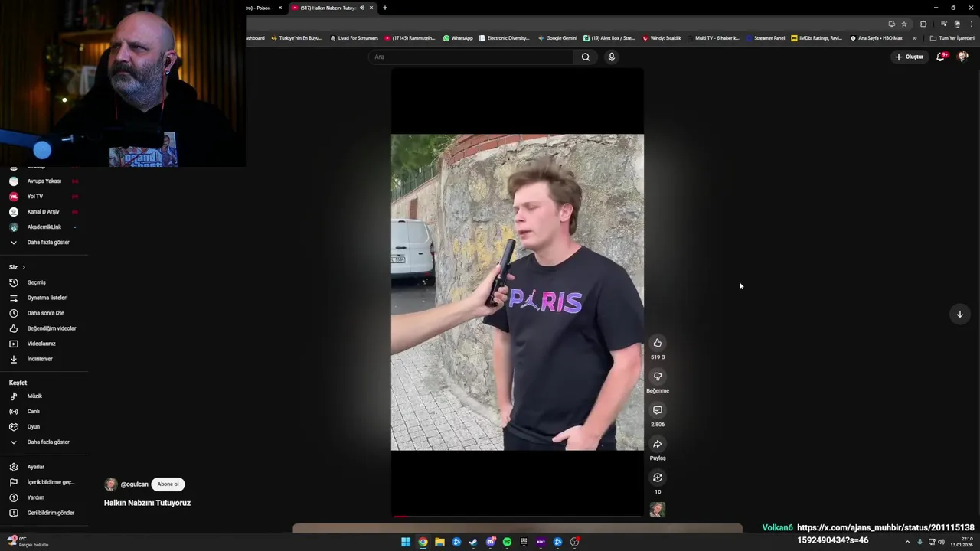Start voice search with the microphone icon

coord(611,57)
